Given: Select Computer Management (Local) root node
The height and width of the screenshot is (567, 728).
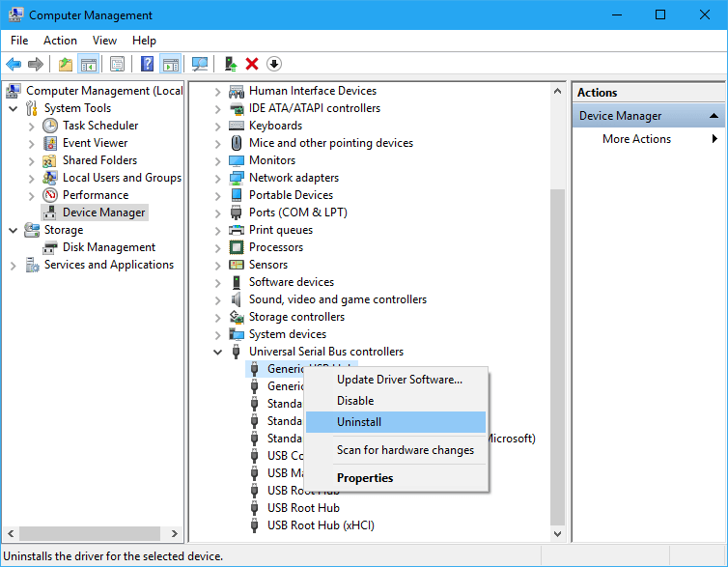Looking at the screenshot, I should pyautogui.click(x=104, y=91).
